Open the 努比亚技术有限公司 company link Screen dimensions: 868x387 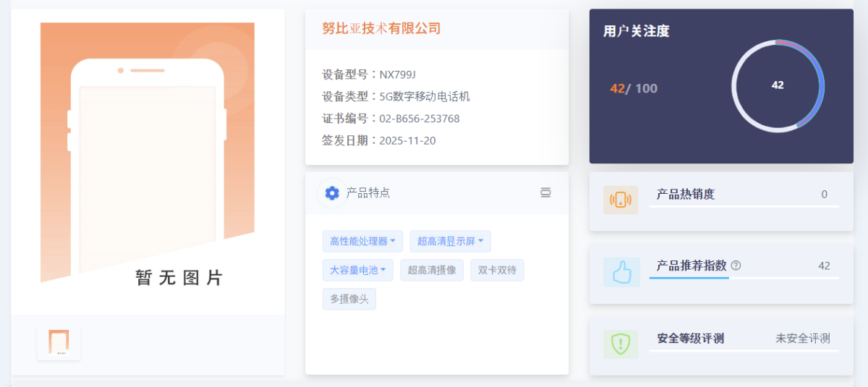pyautogui.click(x=381, y=29)
